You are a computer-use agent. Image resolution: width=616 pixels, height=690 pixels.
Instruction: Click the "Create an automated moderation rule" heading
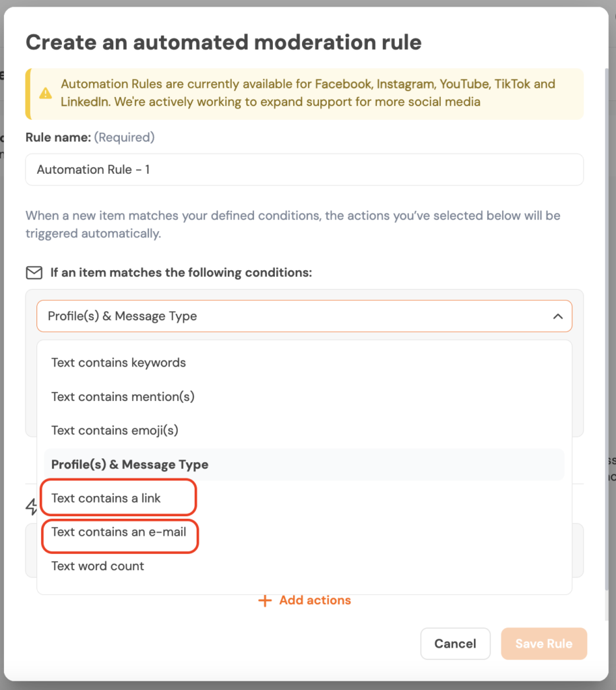pos(223,42)
